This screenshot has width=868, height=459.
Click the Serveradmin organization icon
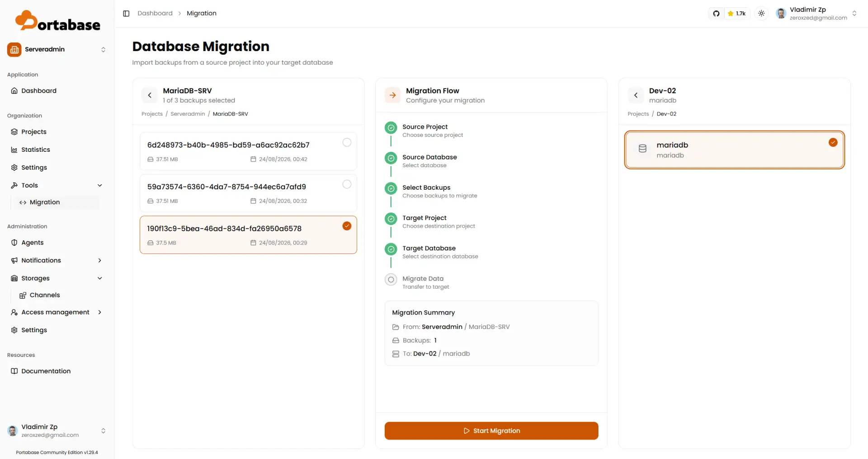[x=14, y=50]
